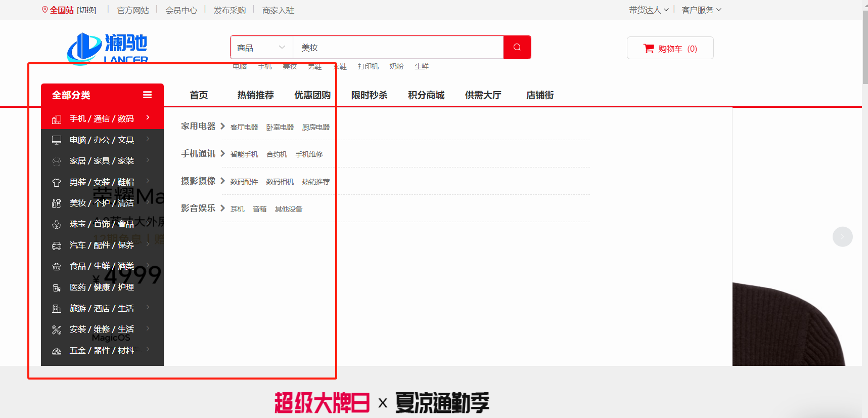Click the red search magnifier button
The width and height of the screenshot is (868, 418).
[x=517, y=48]
